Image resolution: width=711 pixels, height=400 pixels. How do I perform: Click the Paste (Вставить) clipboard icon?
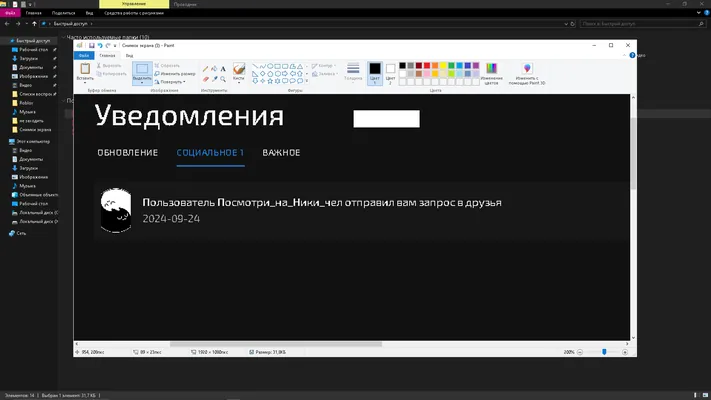click(x=85, y=69)
